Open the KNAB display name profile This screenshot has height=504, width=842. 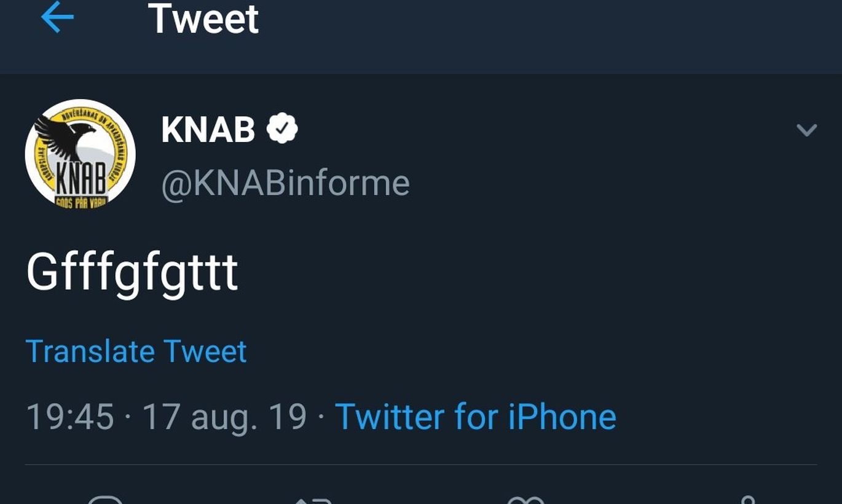[208, 130]
